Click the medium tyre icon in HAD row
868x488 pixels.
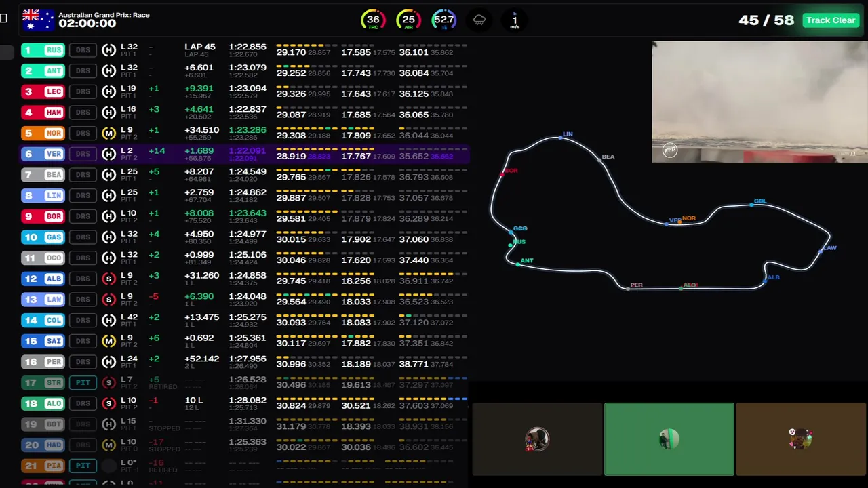(108, 445)
